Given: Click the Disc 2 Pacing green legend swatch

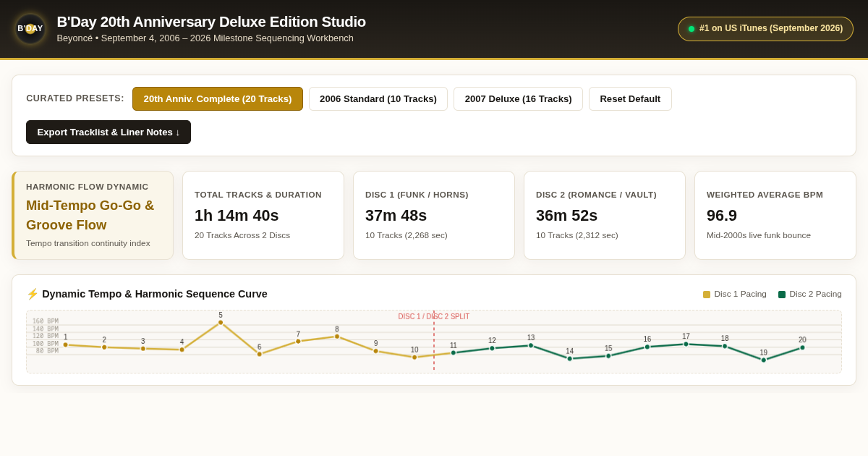Looking at the screenshot, I should tap(782, 295).
